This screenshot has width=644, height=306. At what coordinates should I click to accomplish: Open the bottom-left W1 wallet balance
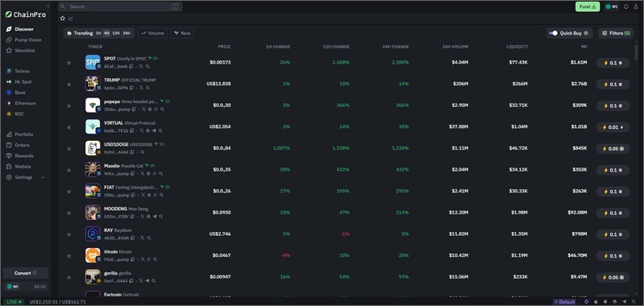pos(26,287)
